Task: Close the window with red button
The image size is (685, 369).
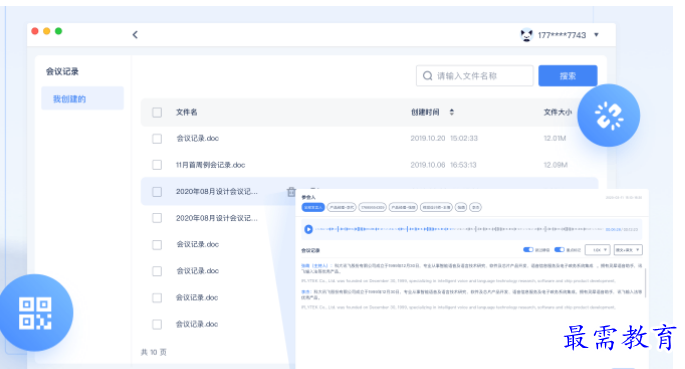Action: (x=35, y=31)
